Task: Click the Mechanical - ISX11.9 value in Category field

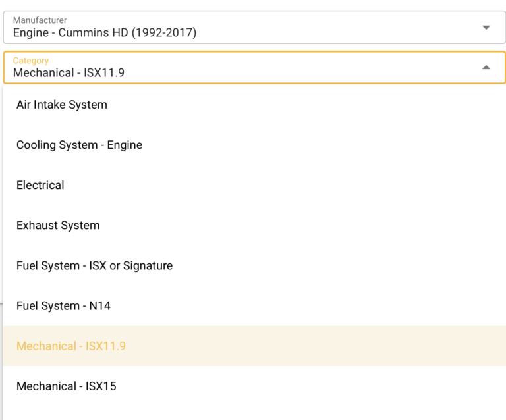Action: click(x=69, y=72)
